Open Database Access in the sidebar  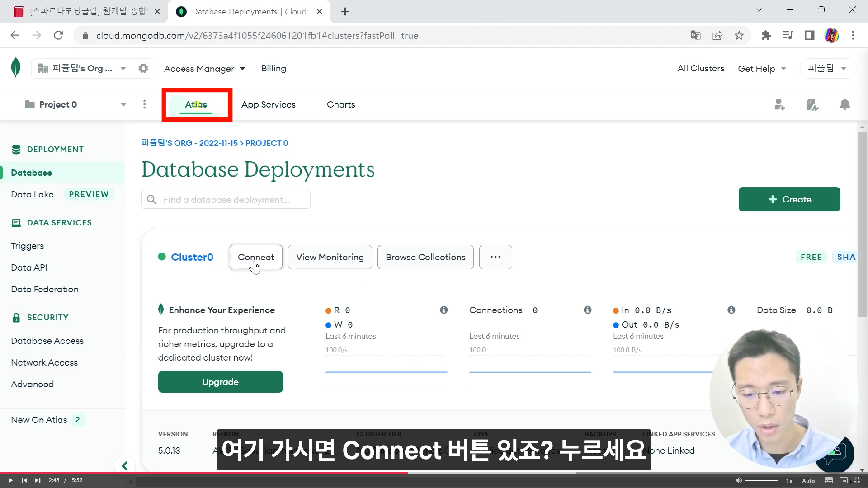(47, 341)
